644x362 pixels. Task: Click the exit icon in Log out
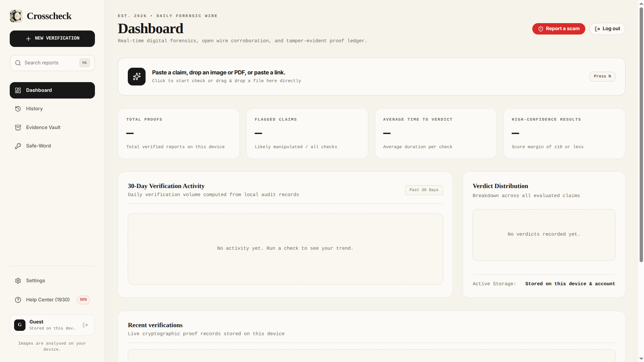pyautogui.click(x=597, y=29)
